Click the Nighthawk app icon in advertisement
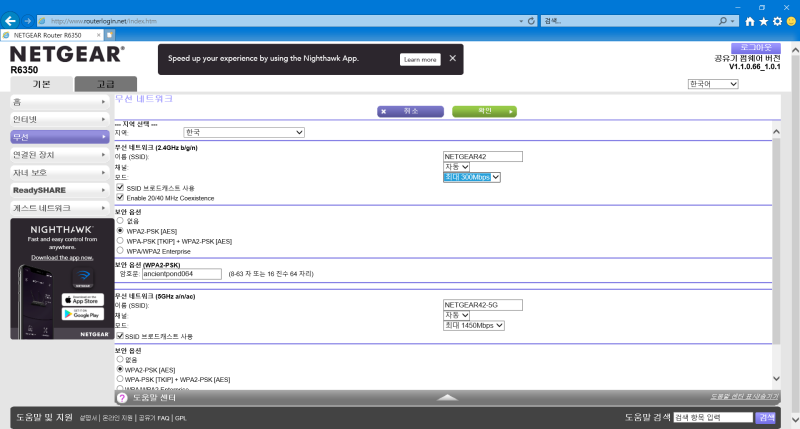This screenshot has width=800, height=429. tap(83, 278)
